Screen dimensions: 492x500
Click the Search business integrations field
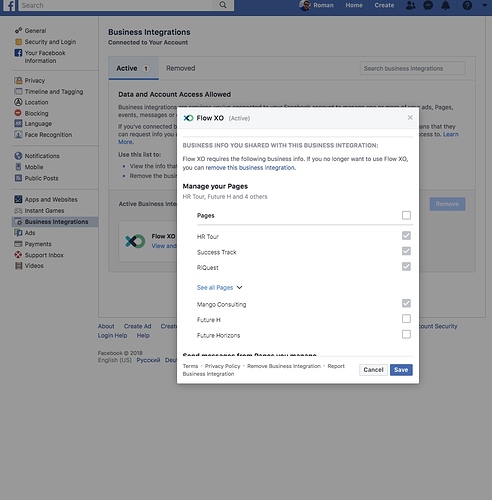click(412, 68)
